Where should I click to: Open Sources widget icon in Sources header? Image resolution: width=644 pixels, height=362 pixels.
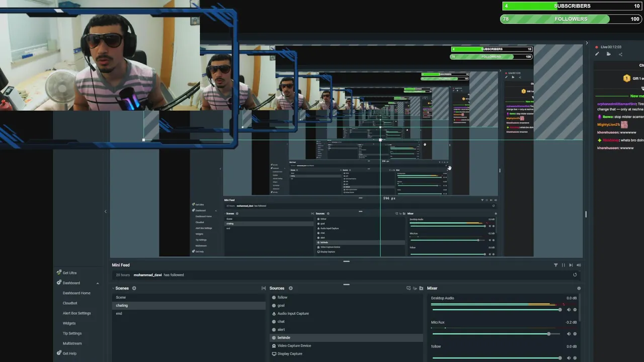[x=409, y=289]
